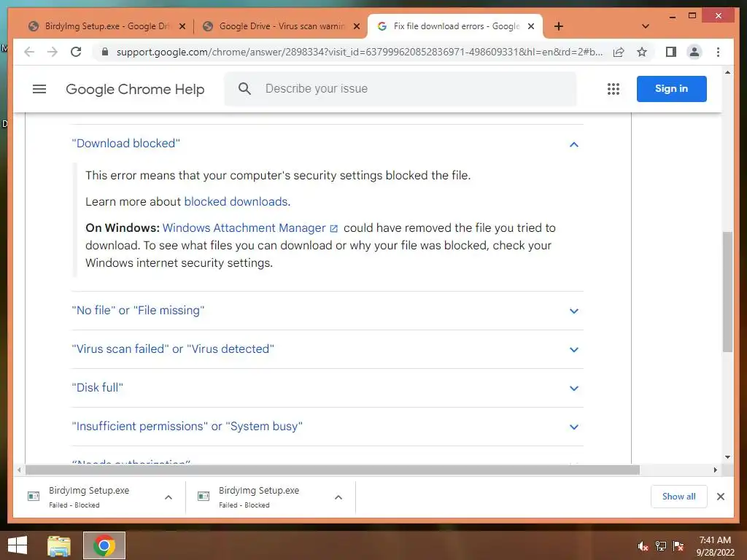Image resolution: width=747 pixels, height=560 pixels.
Task: Open options for first BirdyImg Setup.exe download
Action: coord(169,497)
